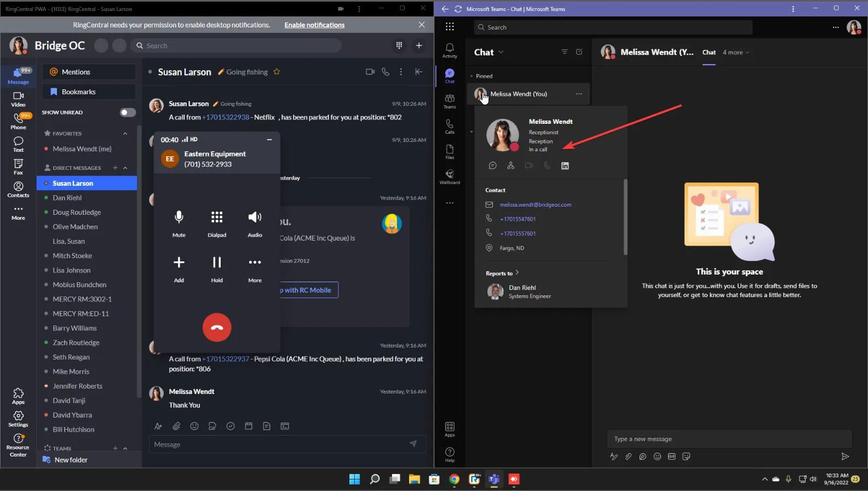Collapse the Favorites section
Image resolution: width=868 pixels, height=491 pixels.
pos(125,134)
